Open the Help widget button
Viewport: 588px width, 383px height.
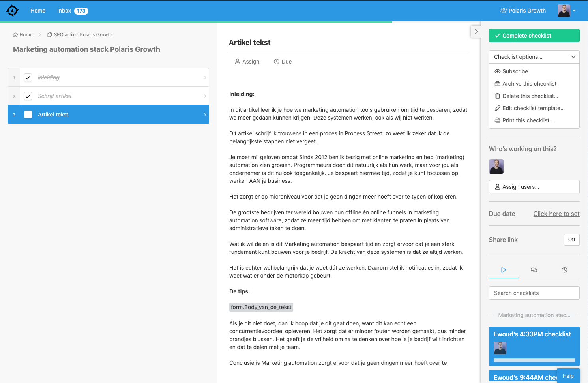coord(568,376)
